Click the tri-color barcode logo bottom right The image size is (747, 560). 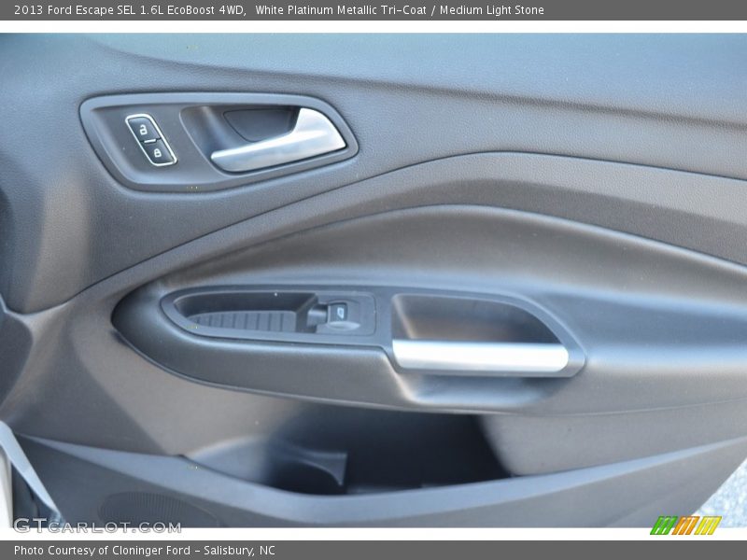686,526
